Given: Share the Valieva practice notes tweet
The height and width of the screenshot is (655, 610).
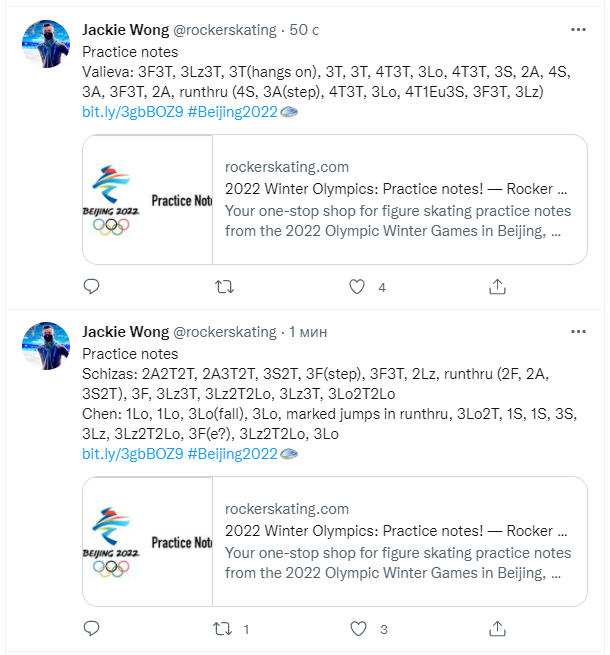Looking at the screenshot, I should click(497, 287).
